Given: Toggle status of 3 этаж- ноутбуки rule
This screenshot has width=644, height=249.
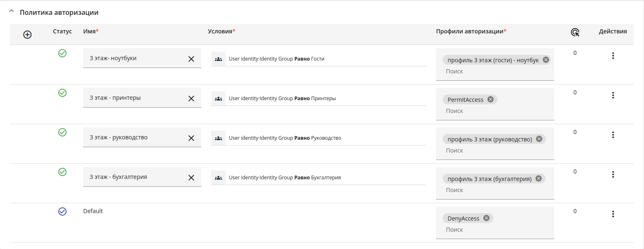Looking at the screenshot, I should [x=62, y=53].
